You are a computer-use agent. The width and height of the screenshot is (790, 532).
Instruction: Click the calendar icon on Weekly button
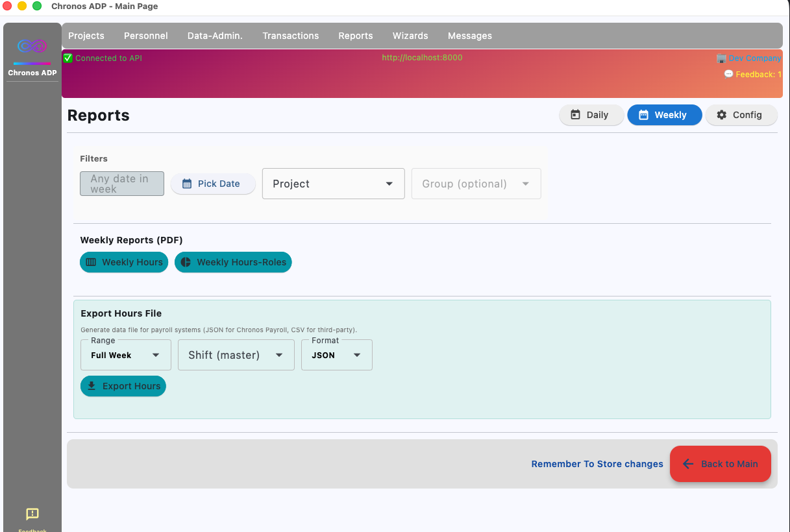pyautogui.click(x=643, y=115)
